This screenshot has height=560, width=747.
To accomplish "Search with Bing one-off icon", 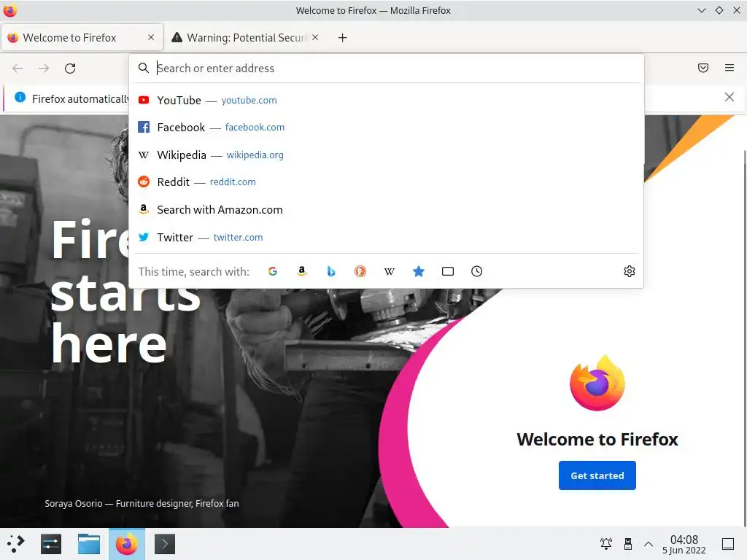I will click(331, 271).
